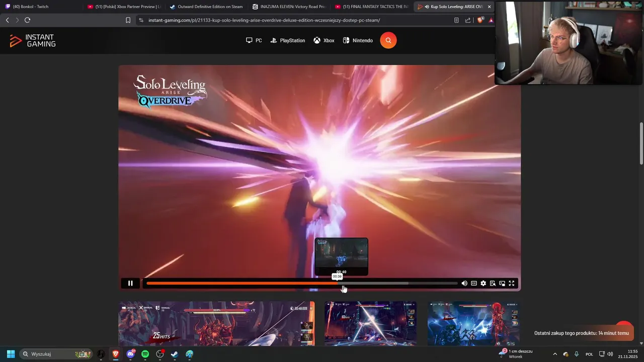
Task: Toggle closed captions in the video player
Action: pyautogui.click(x=474, y=284)
